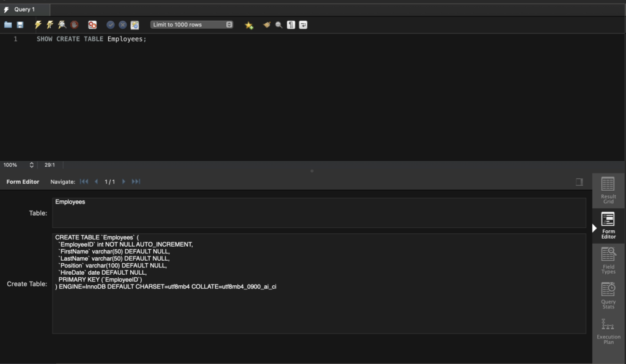The width and height of the screenshot is (626, 364).
Task: Open the Field Types panel
Action: [x=608, y=260]
